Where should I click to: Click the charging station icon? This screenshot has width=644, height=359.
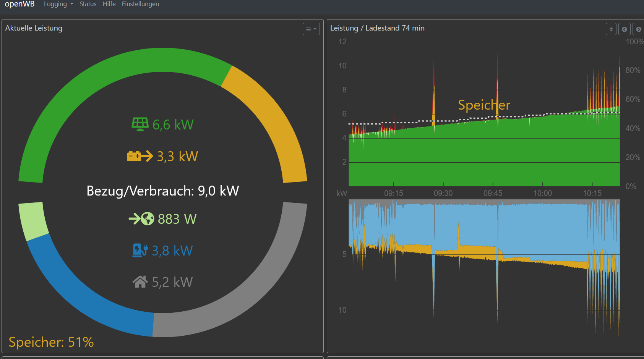[140, 251]
